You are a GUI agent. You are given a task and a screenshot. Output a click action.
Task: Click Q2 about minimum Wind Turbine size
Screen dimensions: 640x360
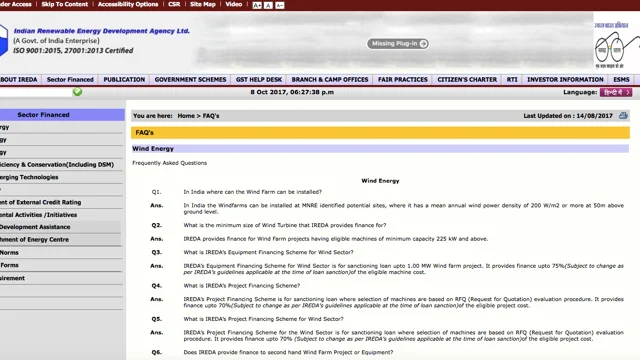point(284,225)
